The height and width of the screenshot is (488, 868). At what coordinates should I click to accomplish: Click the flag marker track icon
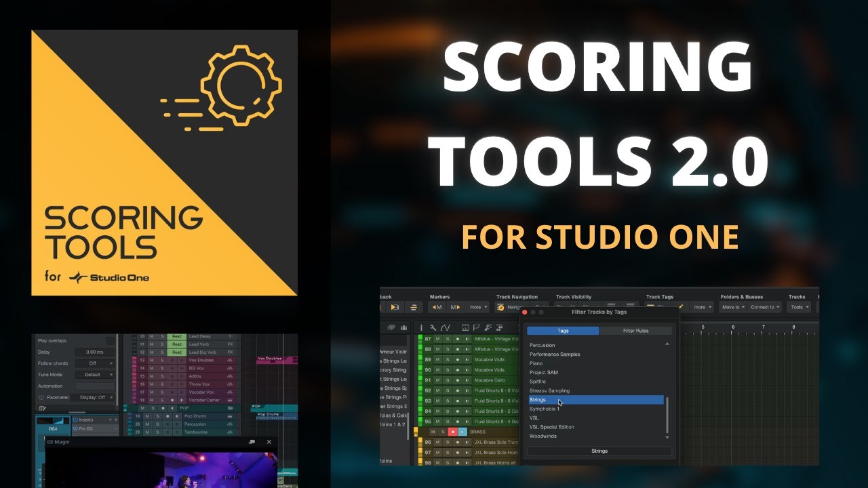pyautogui.click(x=476, y=328)
